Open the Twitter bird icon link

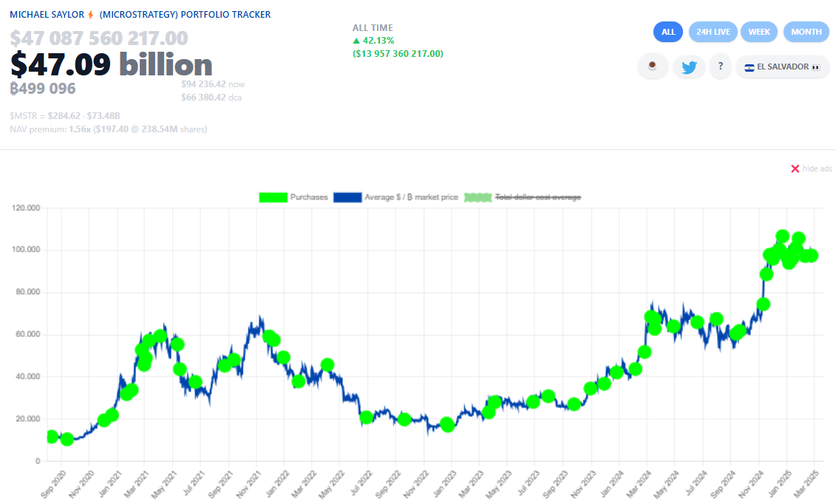point(689,67)
